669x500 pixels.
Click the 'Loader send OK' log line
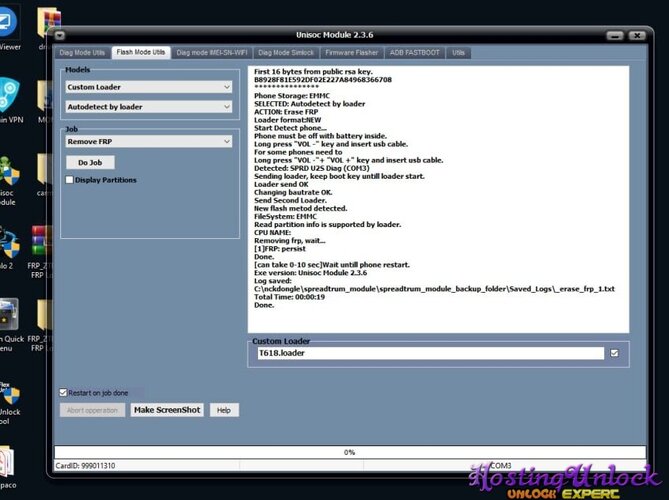pos(281,184)
